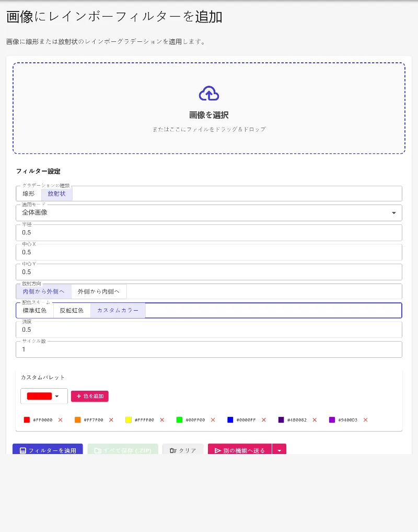Expand the arrow beside 別の機能へ送る
The width and height of the screenshot is (418, 532).
280,450
